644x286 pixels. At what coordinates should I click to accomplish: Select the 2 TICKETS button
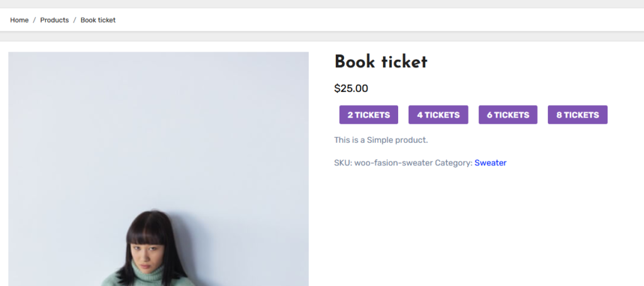369,115
